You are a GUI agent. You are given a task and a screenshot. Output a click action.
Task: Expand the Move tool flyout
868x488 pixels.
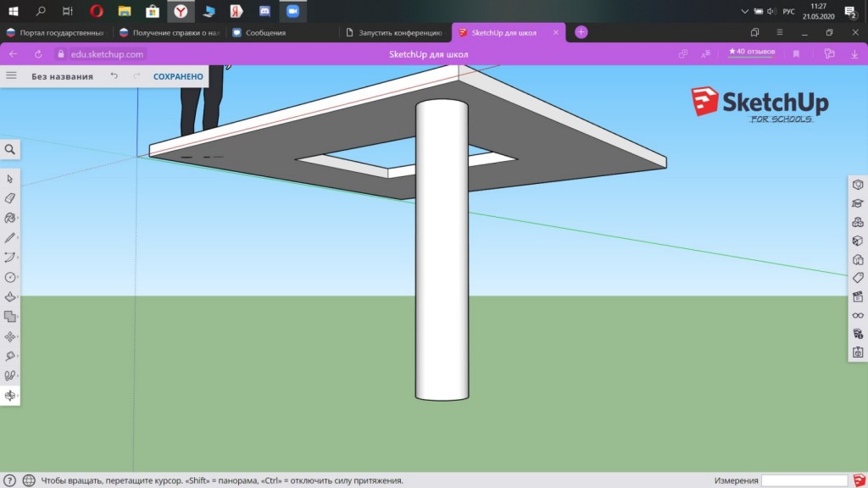pyautogui.click(x=10, y=336)
